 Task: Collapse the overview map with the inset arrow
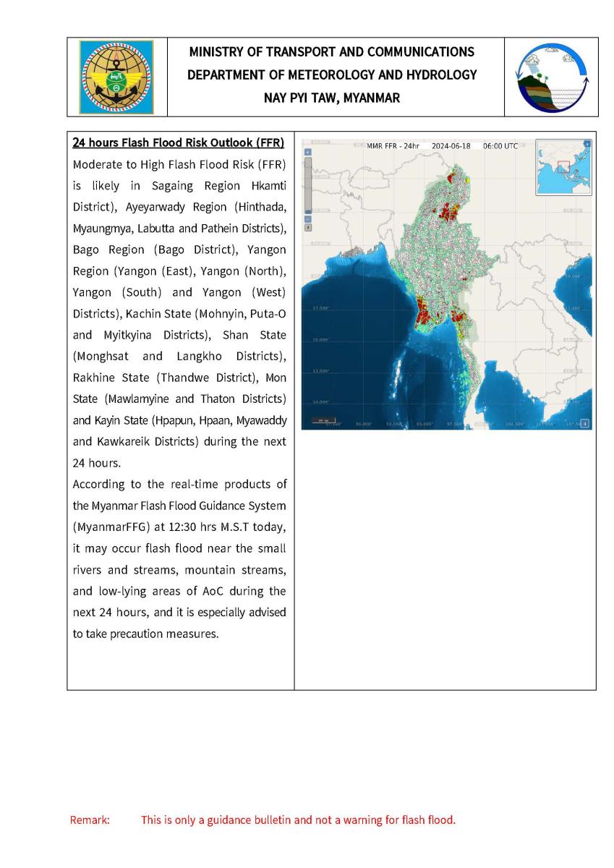click(x=587, y=144)
